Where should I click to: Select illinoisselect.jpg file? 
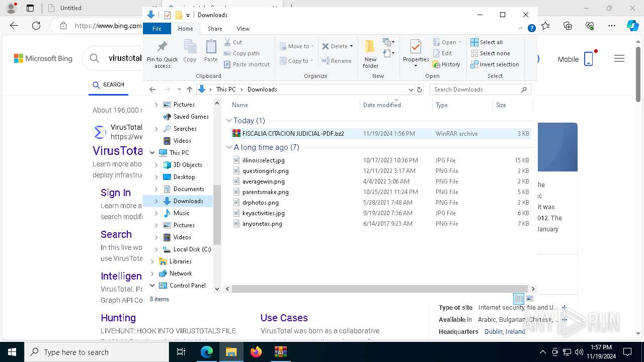380,160
